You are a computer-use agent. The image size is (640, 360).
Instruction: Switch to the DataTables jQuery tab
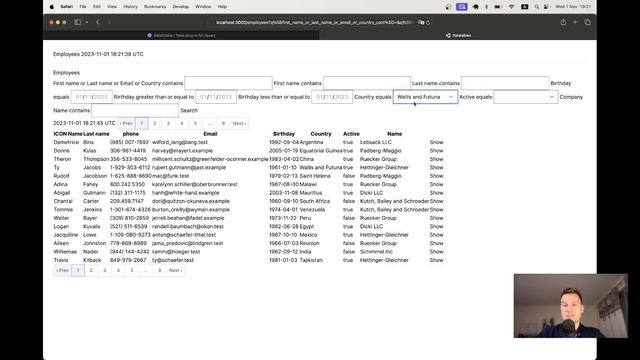point(181,36)
